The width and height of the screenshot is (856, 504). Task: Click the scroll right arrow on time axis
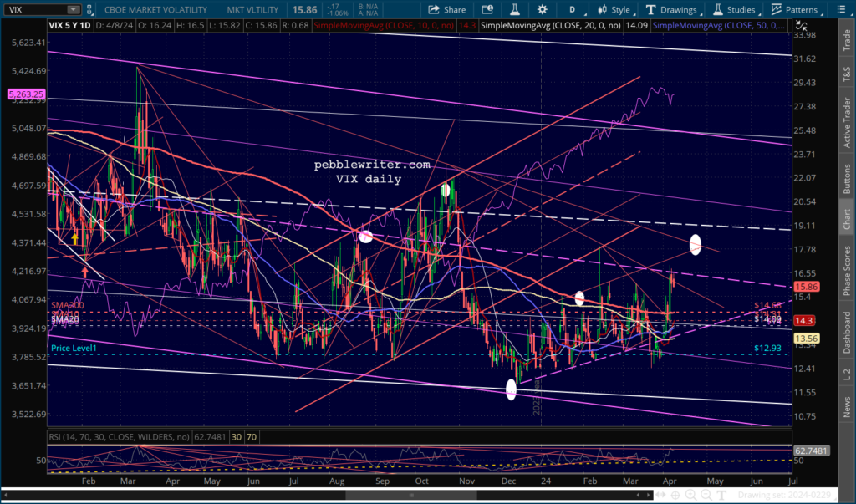(x=648, y=496)
